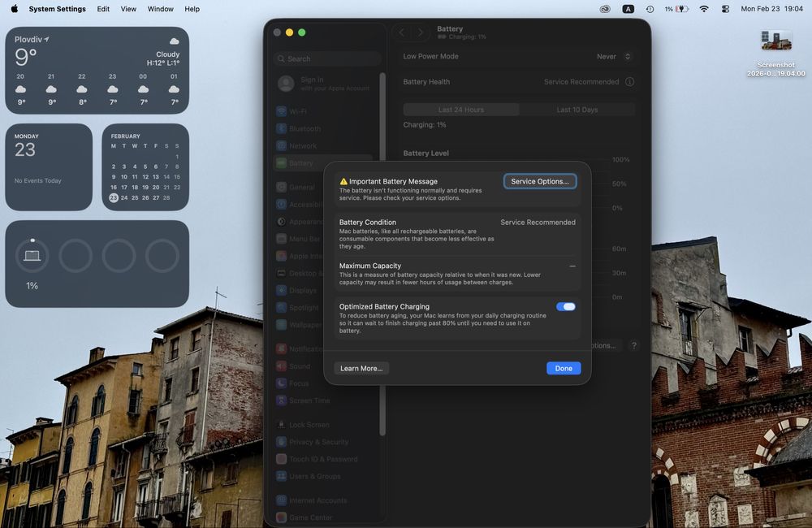Click Done to close the dialog
This screenshot has width=812, height=528.
[x=564, y=369]
